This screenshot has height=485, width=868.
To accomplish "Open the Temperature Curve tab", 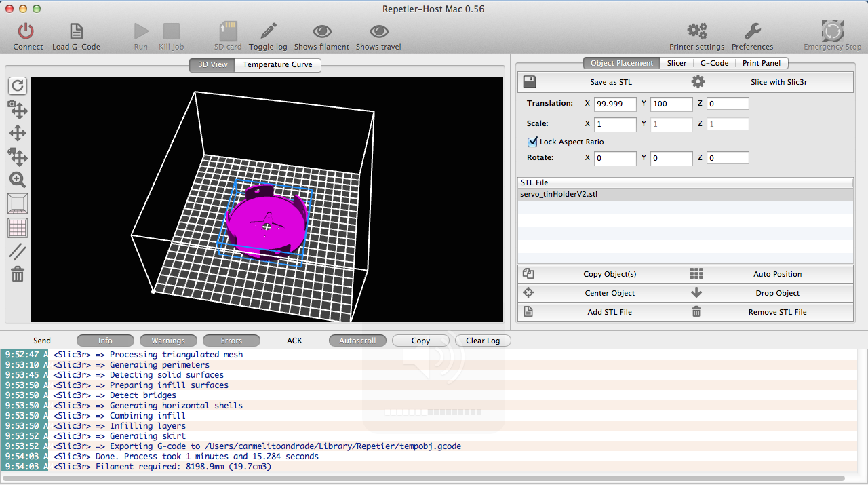I will (277, 64).
